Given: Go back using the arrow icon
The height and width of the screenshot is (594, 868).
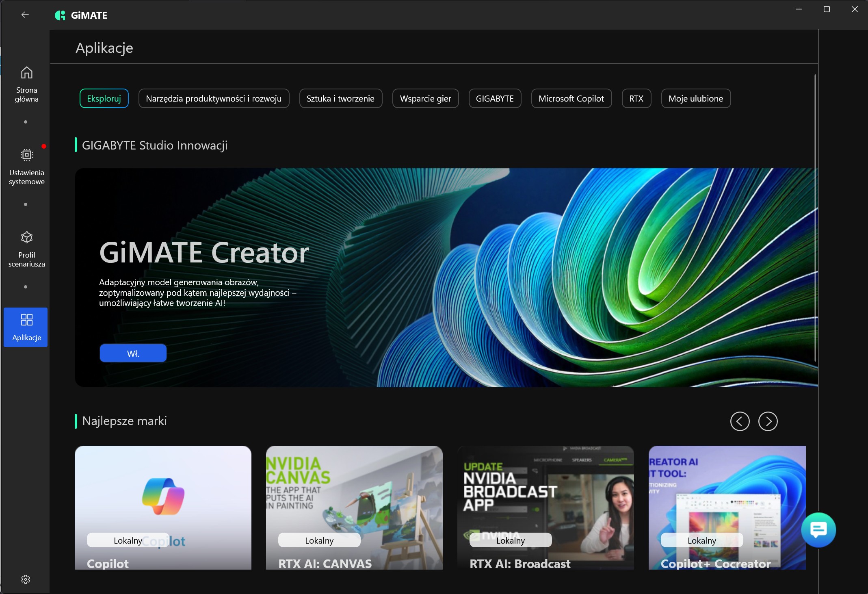Looking at the screenshot, I should [x=25, y=15].
